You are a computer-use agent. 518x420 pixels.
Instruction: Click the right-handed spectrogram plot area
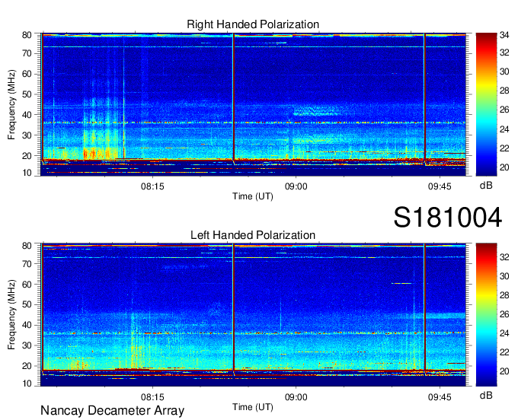254,104
